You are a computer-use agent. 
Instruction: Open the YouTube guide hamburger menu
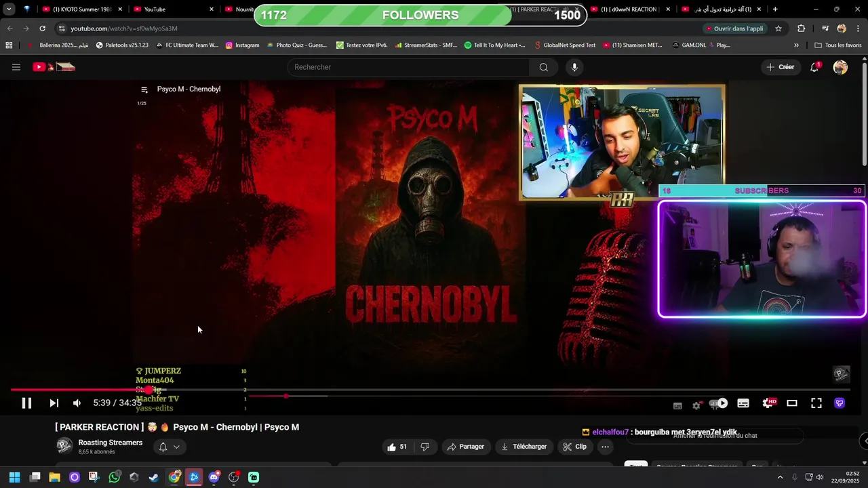pyautogui.click(x=16, y=67)
